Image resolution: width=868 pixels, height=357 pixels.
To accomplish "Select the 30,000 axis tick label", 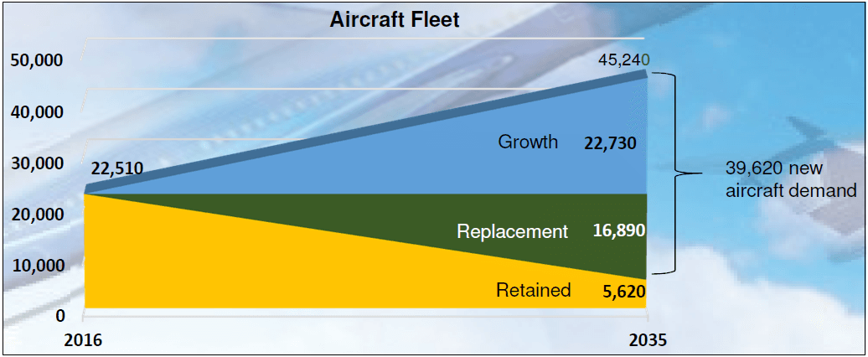I will coord(38,163).
